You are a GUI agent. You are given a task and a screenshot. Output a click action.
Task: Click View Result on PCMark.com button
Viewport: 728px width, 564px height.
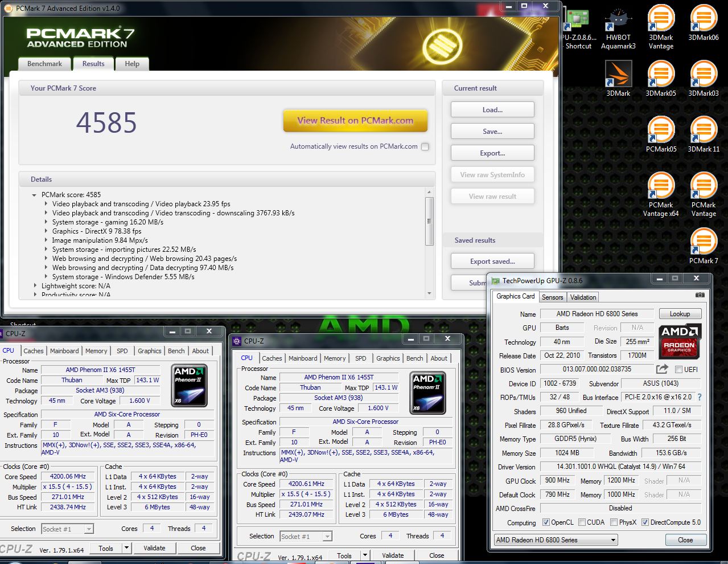[355, 121]
